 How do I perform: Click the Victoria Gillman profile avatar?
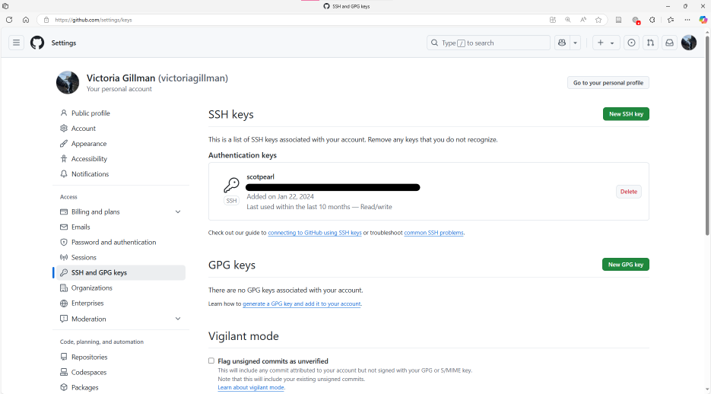coord(68,83)
